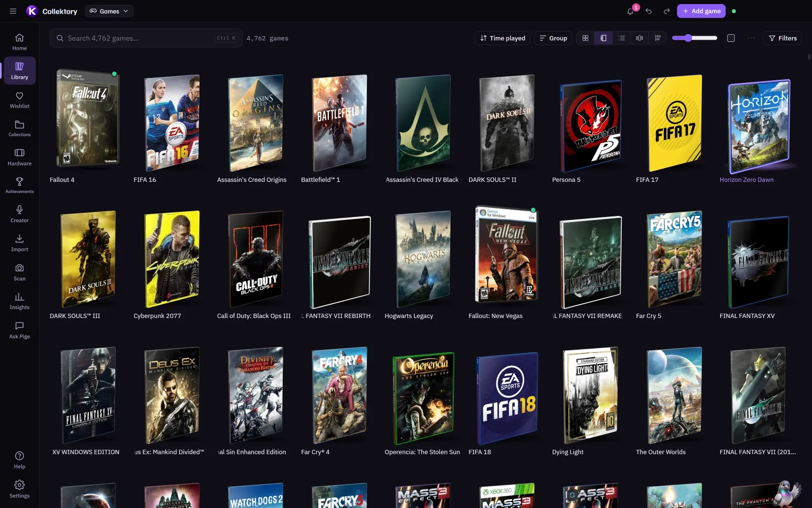This screenshot has height=508, width=812.
Task: Switch to grid view layout
Action: point(585,38)
